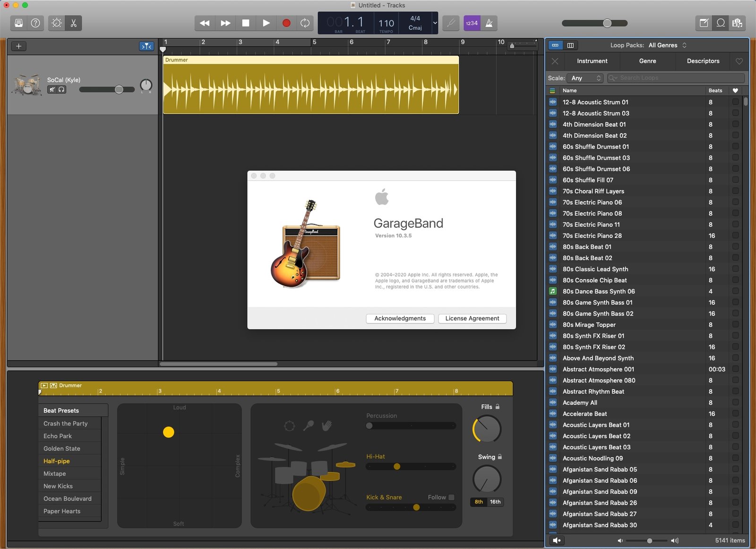Click the SoCal track pan knob
756x549 pixels.
click(146, 85)
